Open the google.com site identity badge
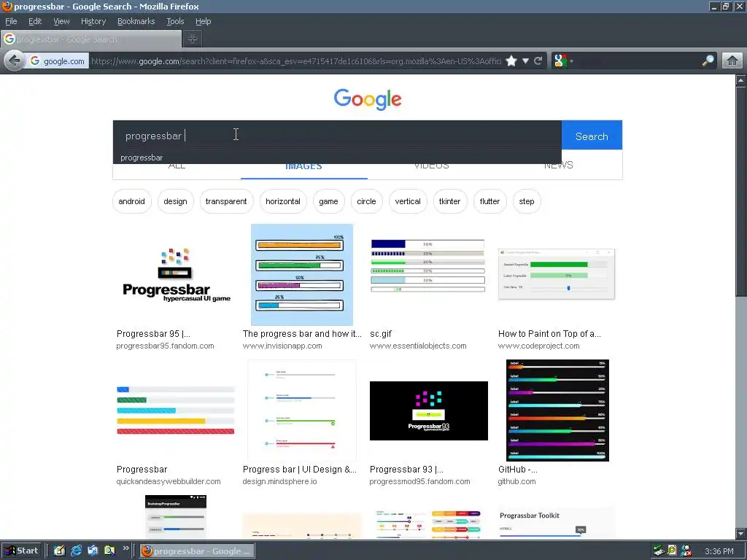The height and width of the screenshot is (560, 747). click(57, 61)
